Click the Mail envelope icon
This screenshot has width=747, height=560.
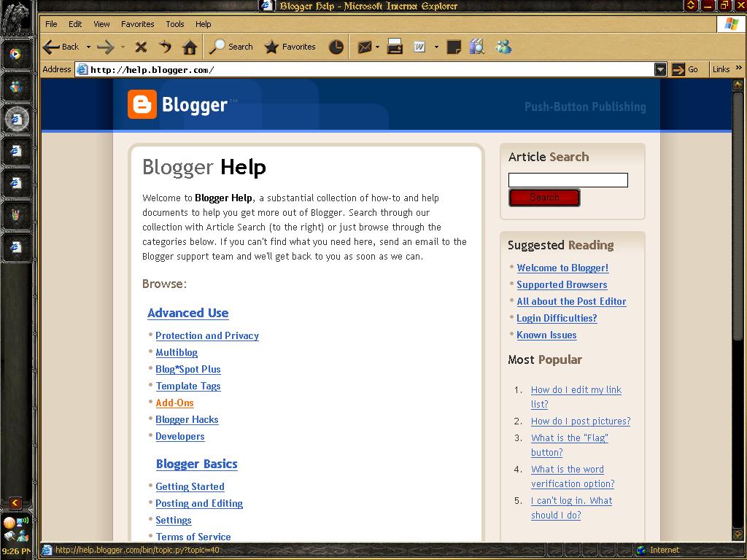[x=365, y=47]
